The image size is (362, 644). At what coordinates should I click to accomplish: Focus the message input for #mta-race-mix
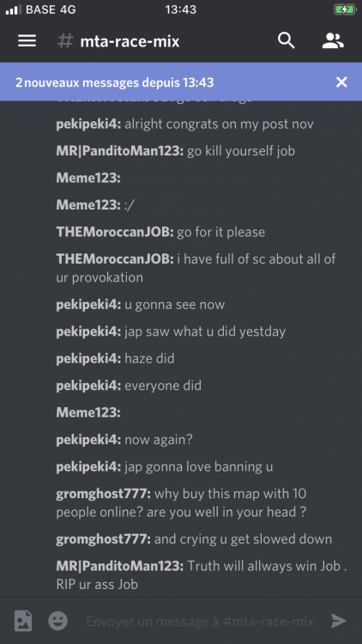tap(200, 621)
